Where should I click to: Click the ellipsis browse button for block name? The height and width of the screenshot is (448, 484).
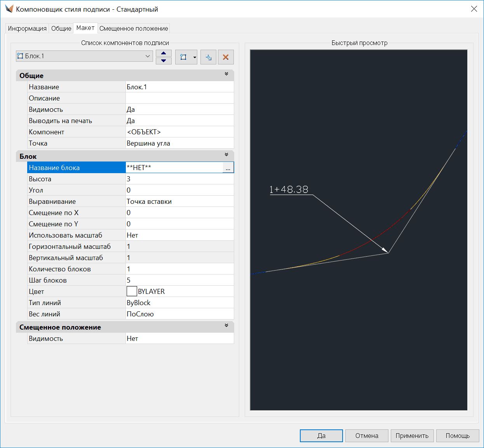click(228, 168)
